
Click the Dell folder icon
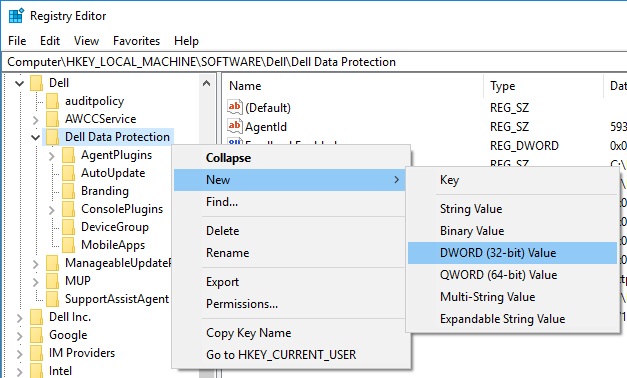click(36, 83)
